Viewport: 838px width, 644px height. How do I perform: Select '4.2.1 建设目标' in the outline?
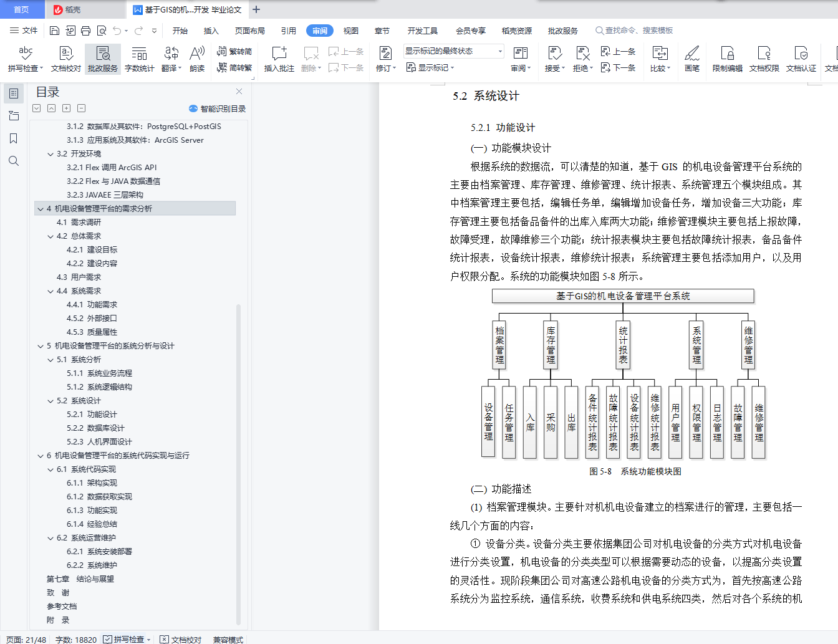92,250
